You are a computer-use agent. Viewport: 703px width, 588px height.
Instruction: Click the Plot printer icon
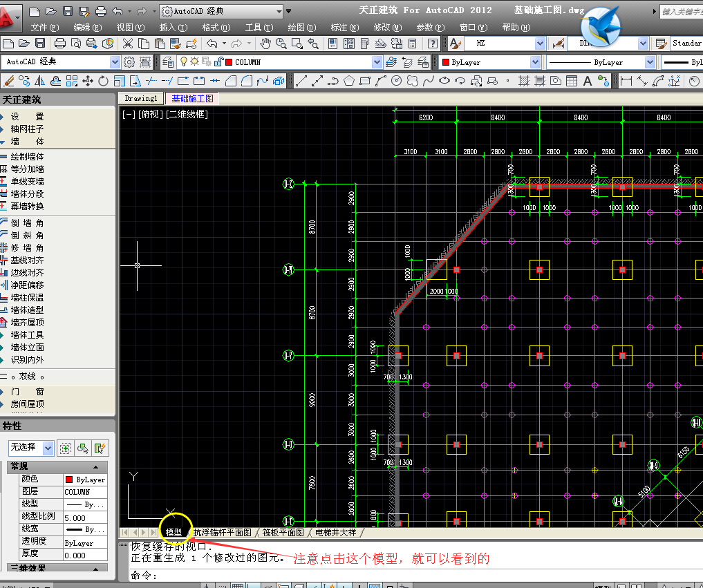(x=59, y=44)
